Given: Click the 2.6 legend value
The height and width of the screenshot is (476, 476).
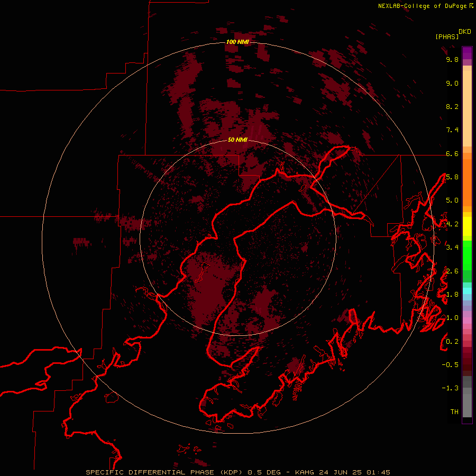Looking at the screenshot, I should click(452, 271).
